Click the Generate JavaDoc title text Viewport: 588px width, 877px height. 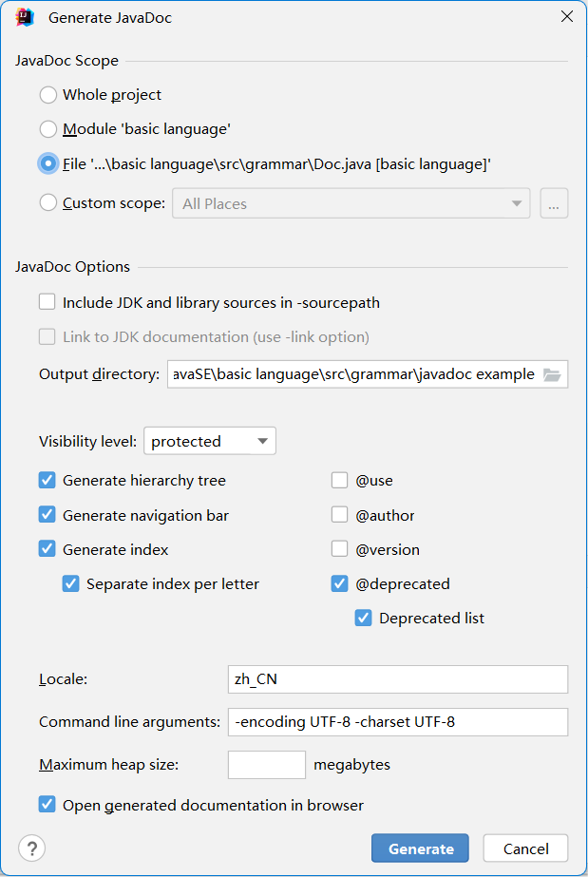pos(110,18)
